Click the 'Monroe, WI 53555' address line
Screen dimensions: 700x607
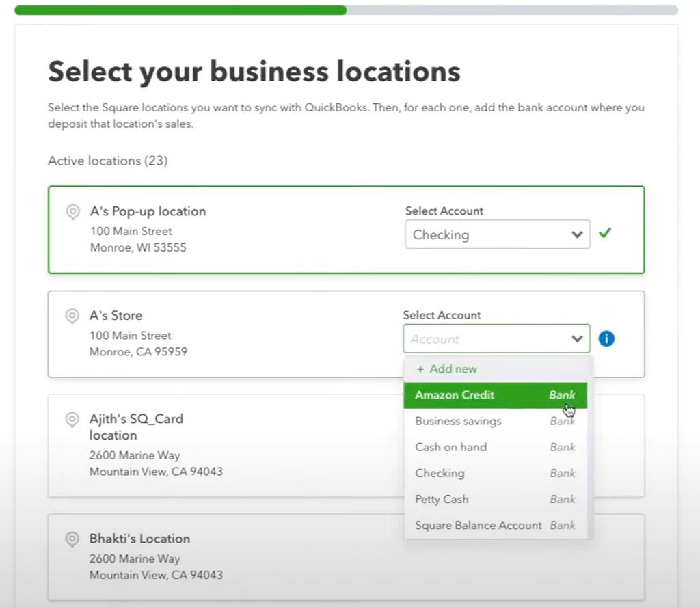pos(138,247)
